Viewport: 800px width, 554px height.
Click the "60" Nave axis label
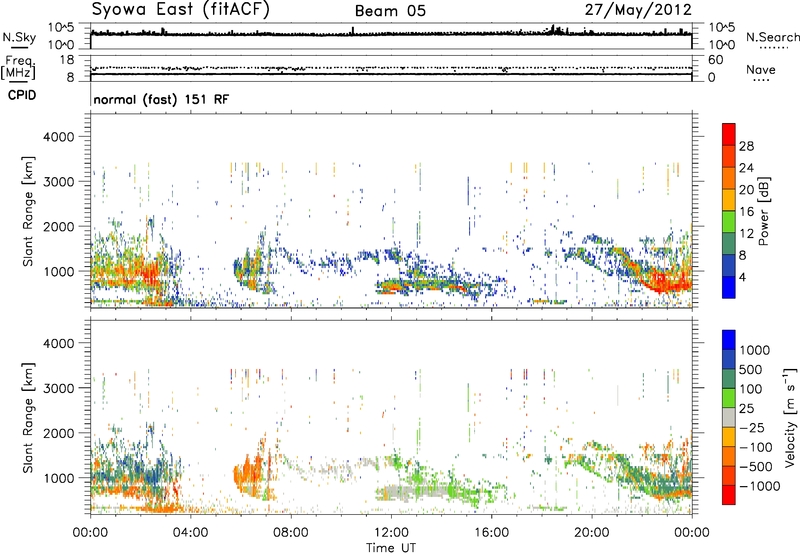pos(715,60)
